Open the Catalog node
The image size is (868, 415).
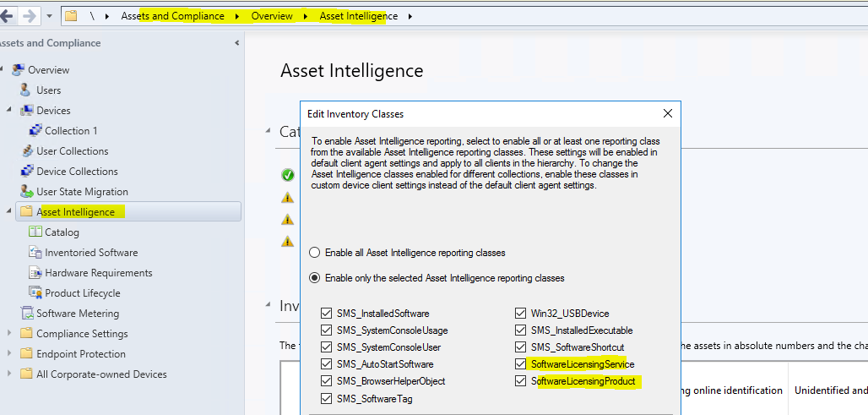click(x=62, y=232)
